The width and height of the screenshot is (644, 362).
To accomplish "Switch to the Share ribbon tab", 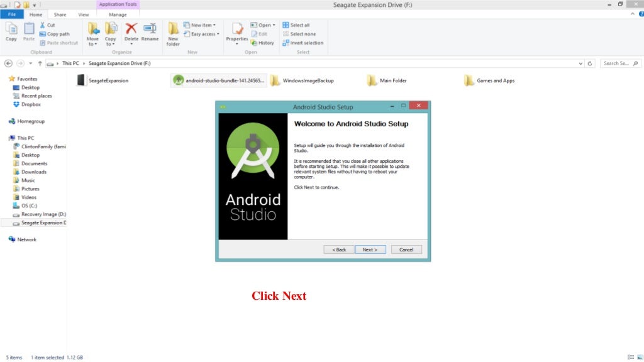I will [60, 14].
